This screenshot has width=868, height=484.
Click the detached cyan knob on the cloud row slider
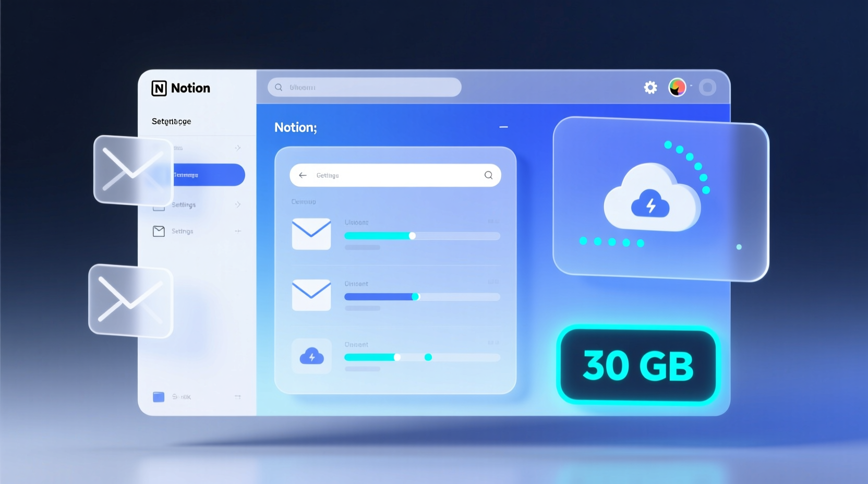point(428,357)
